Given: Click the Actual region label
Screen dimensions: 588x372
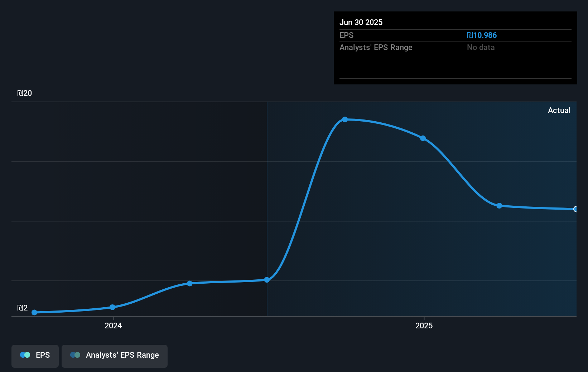Looking at the screenshot, I should coord(559,110).
